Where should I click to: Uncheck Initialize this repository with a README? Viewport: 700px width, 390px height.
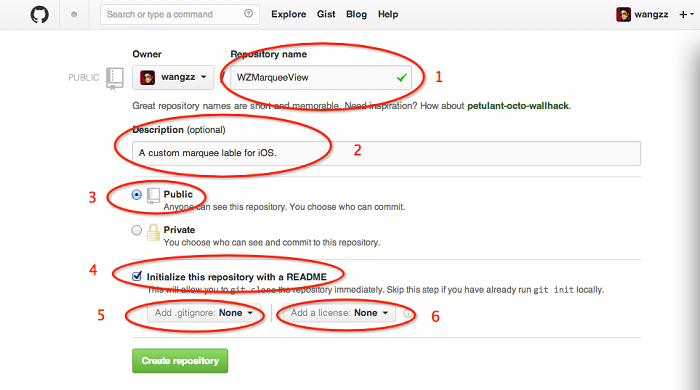tap(137, 276)
